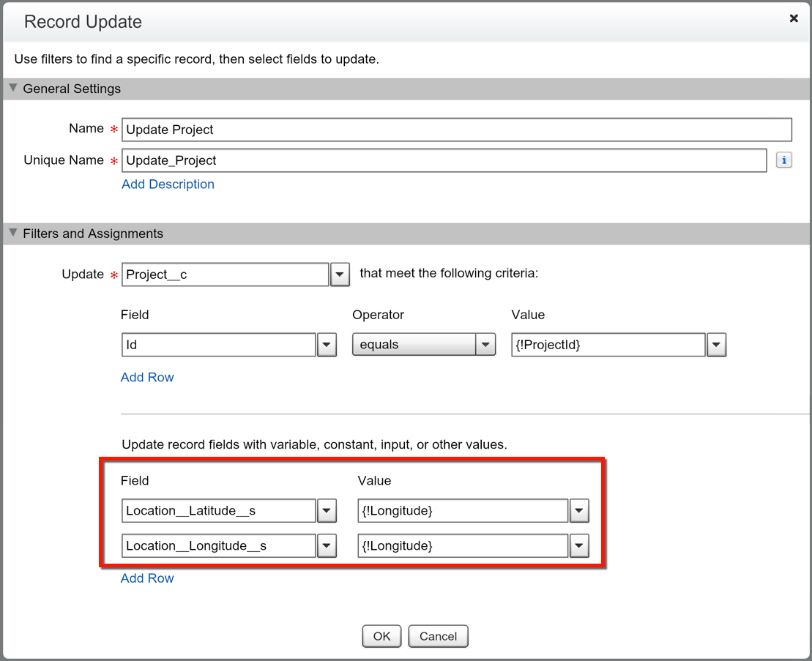Screen dimensions: 812x661
Task: Open the Project__c object dropdown
Action: [340, 275]
